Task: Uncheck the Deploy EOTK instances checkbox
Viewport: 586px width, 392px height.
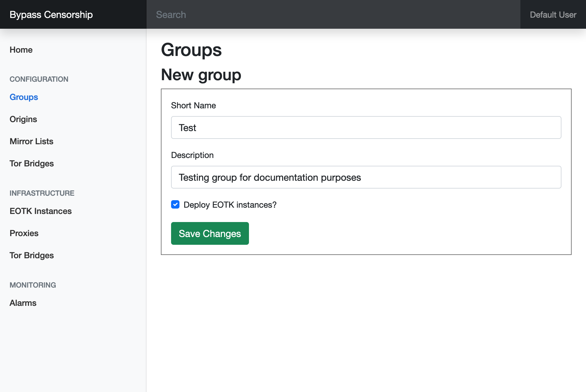Action: click(175, 205)
